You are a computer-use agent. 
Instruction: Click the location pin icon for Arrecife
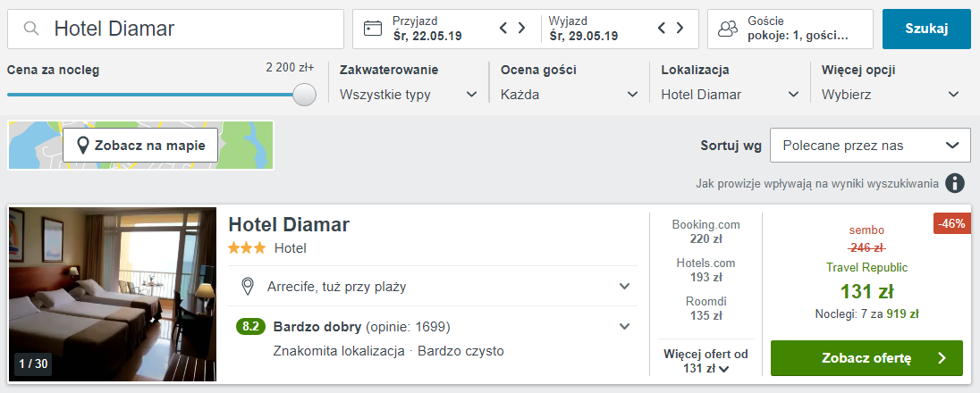click(x=249, y=287)
